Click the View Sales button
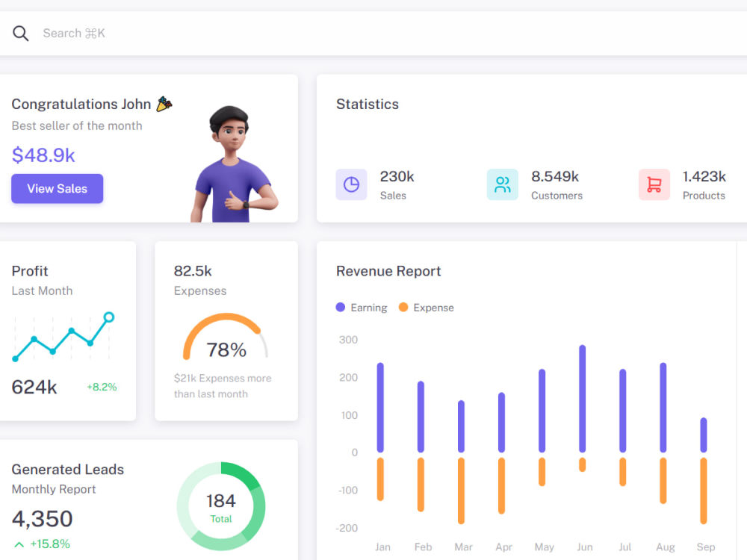747x560 pixels. click(x=58, y=189)
